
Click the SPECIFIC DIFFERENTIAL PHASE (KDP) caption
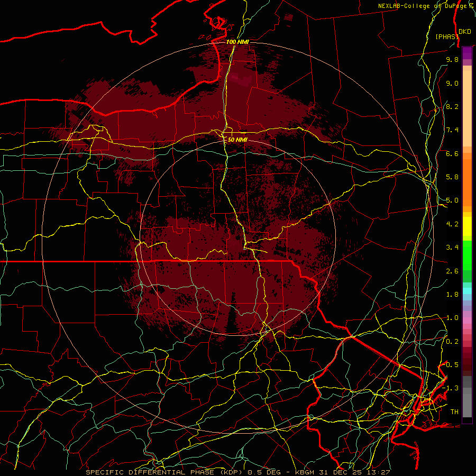pyautogui.click(x=166, y=472)
